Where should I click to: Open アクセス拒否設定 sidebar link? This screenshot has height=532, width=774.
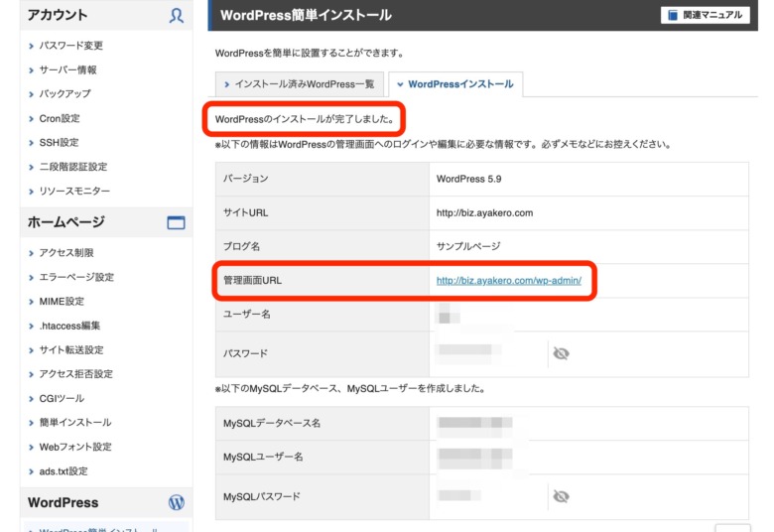click(76, 374)
